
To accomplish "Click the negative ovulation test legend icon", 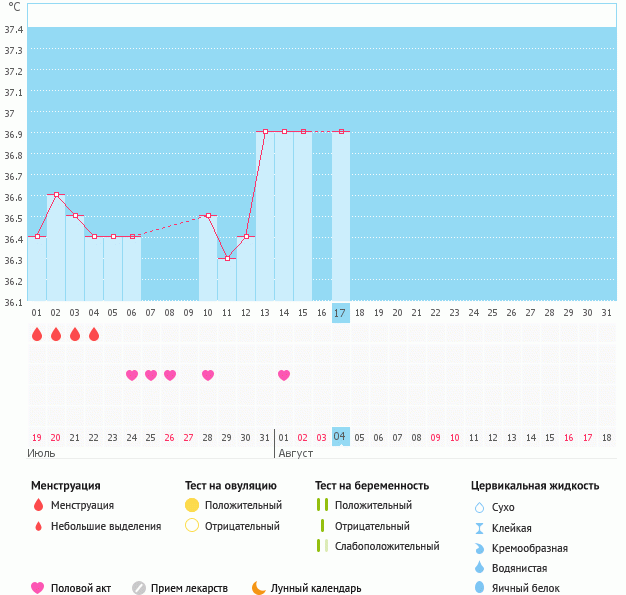I will (x=192, y=526).
